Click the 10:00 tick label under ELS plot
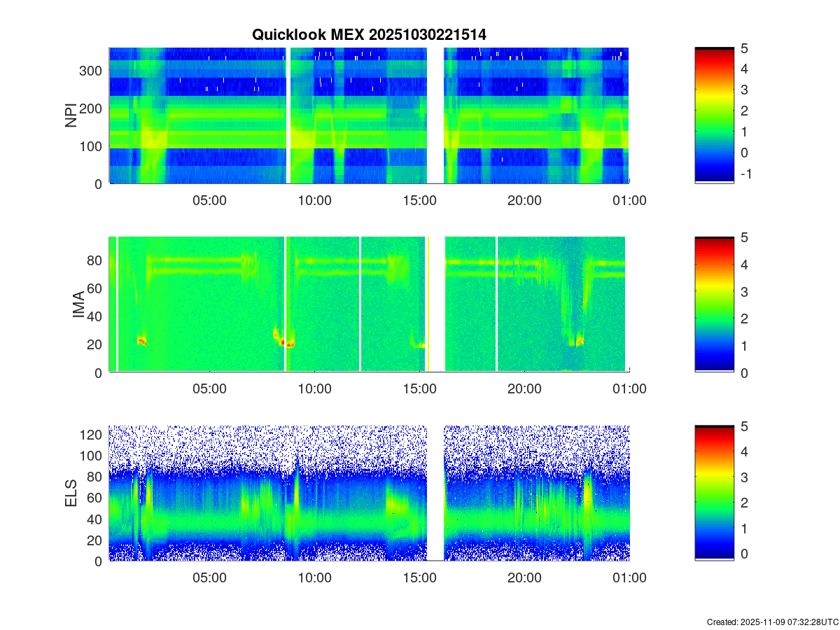This screenshot has height=630, width=840. tap(314, 578)
